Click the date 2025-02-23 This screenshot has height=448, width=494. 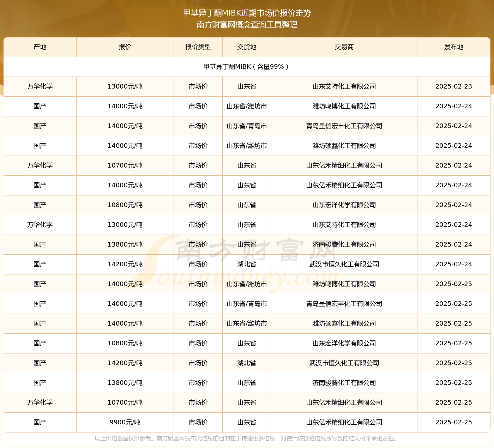coord(454,86)
